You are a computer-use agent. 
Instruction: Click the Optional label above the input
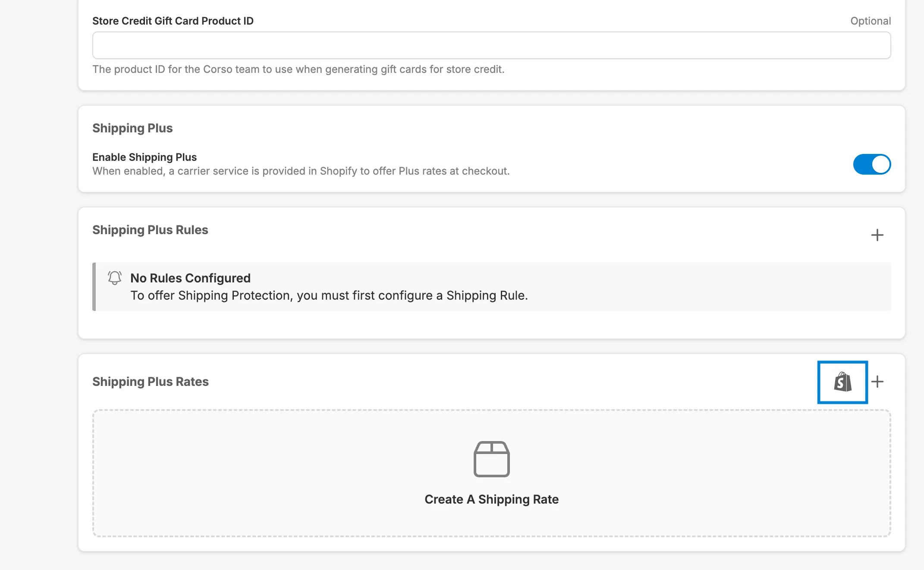[x=870, y=21]
